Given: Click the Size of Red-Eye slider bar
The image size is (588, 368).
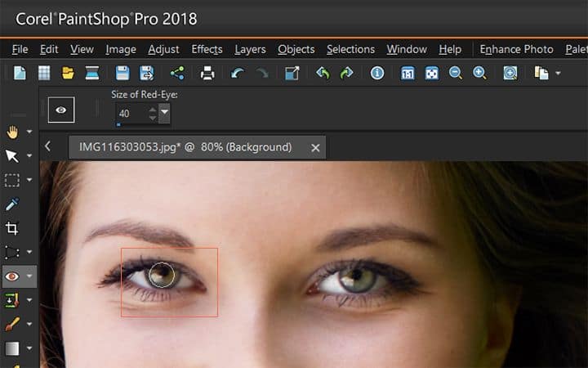Looking at the screenshot, I should tap(143, 124).
